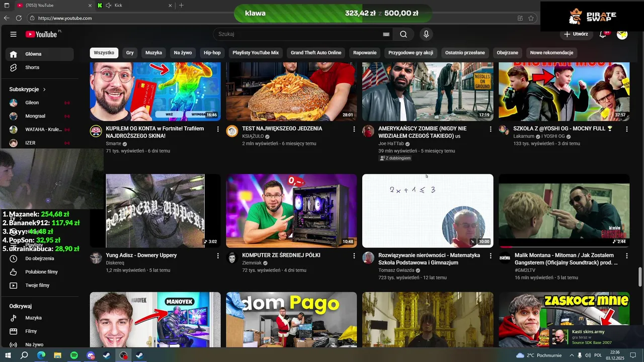Open the account avatar menu
Viewport: 644px width, 362px height.
pyautogui.click(x=622, y=34)
